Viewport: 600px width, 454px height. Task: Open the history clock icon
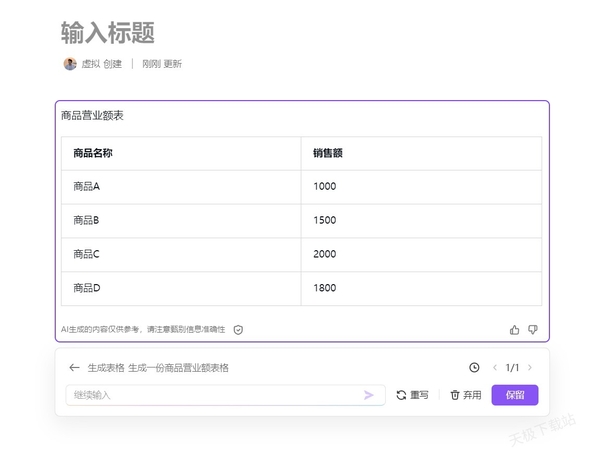coord(474,367)
